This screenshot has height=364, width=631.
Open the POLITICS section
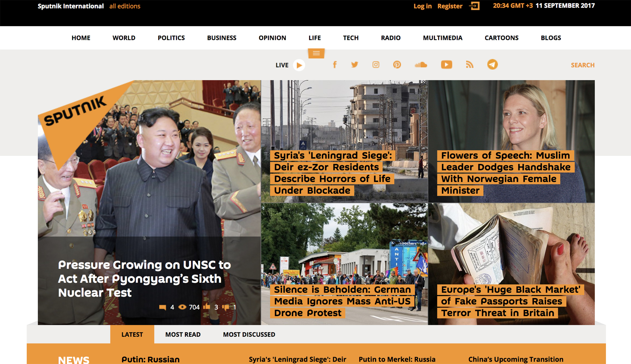171,38
